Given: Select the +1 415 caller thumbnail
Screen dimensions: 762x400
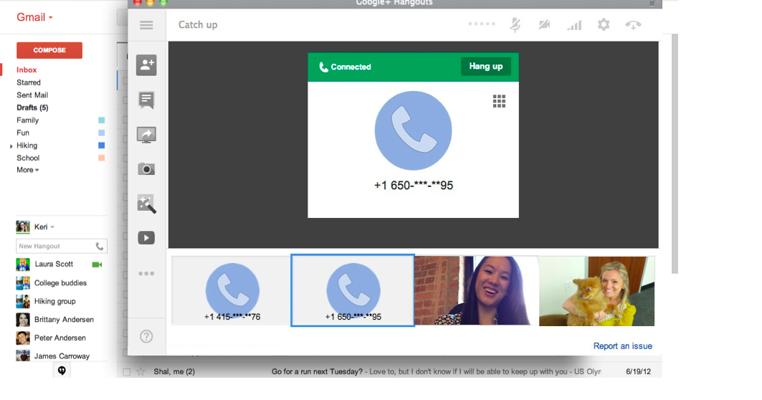Looking at the screenshot, I should click(231, 291).
